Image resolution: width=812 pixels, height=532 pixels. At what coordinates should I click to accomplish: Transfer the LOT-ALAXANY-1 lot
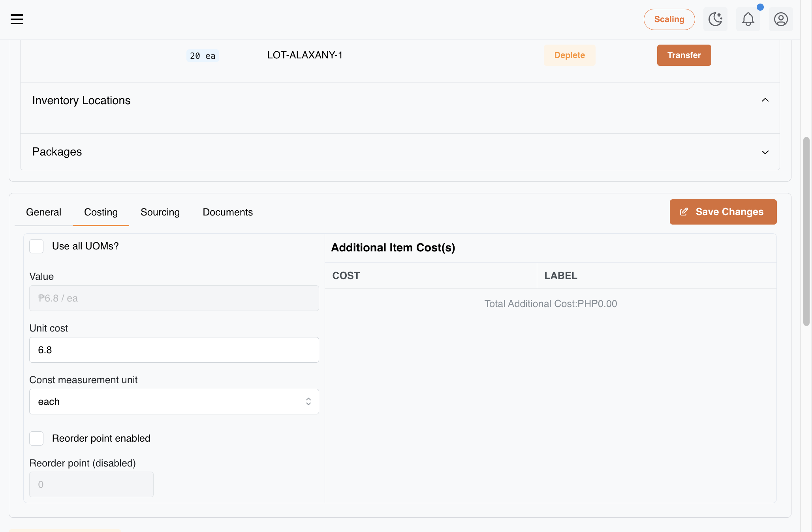pyautogui.click(x=684, y=55)
